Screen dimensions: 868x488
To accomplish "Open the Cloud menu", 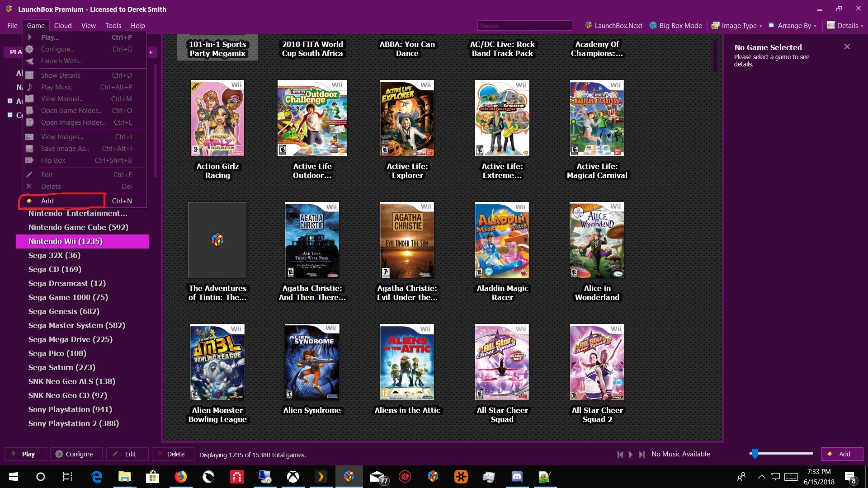I will click(x=63, y=26).
